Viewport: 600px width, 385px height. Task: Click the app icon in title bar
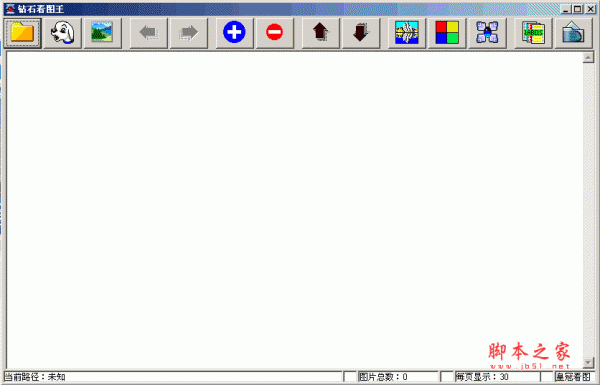coord(10,9)
